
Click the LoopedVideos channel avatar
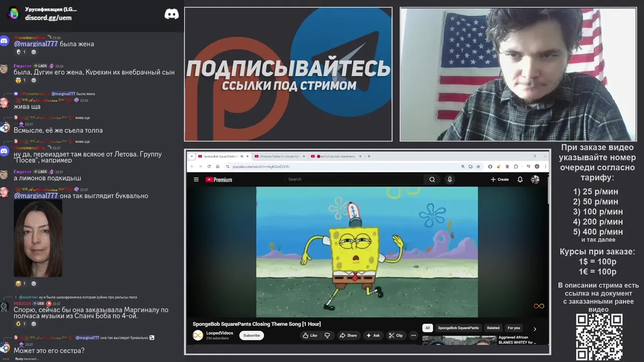pyautogui.click(x=198, y=335)
